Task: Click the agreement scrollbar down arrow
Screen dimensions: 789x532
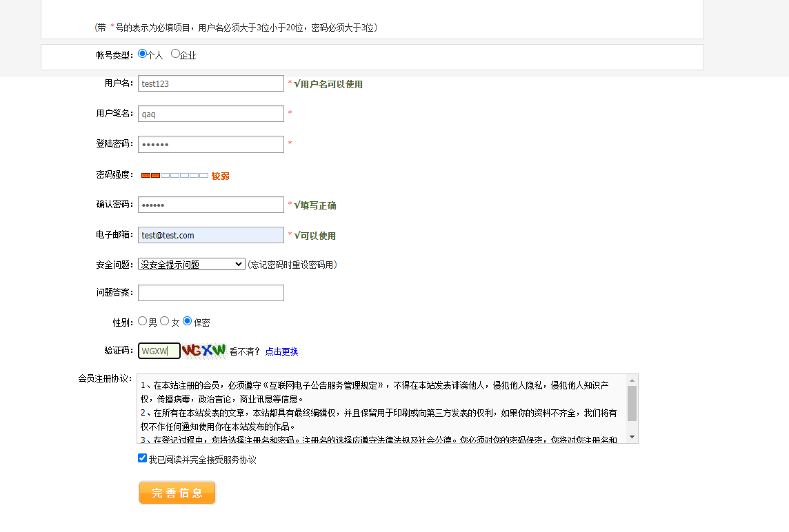Action: pyautogui.click(x=632, y=438)
